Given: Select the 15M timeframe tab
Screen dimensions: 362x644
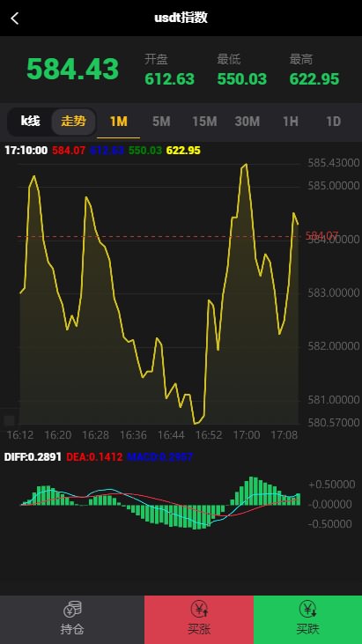Looking at the screenshot, I should pos(204,122).
